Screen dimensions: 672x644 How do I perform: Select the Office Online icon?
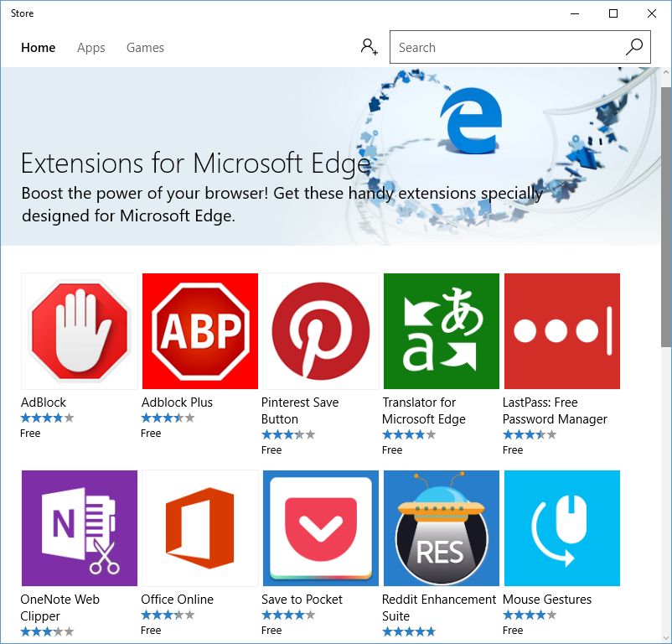point(200,528)
